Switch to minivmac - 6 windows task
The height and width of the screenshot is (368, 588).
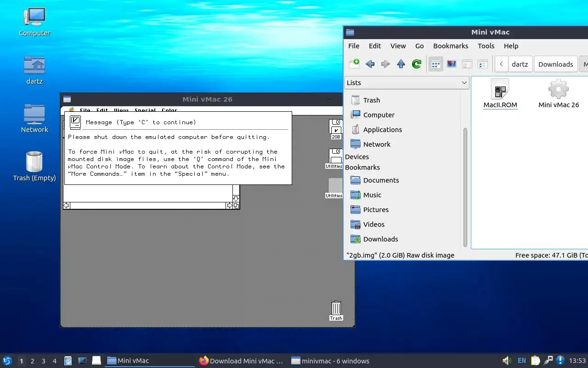click(x=331, y=361)
